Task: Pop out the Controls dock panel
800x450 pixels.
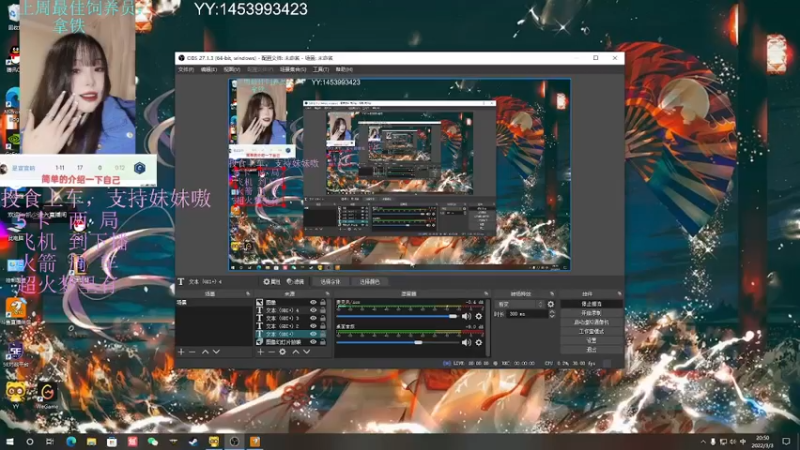Action: click(619, 294)
